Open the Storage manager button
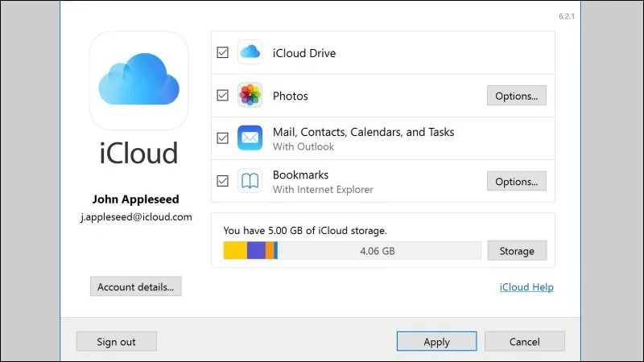This screenshot has width=644, height=362. click(x=517, y=251)
